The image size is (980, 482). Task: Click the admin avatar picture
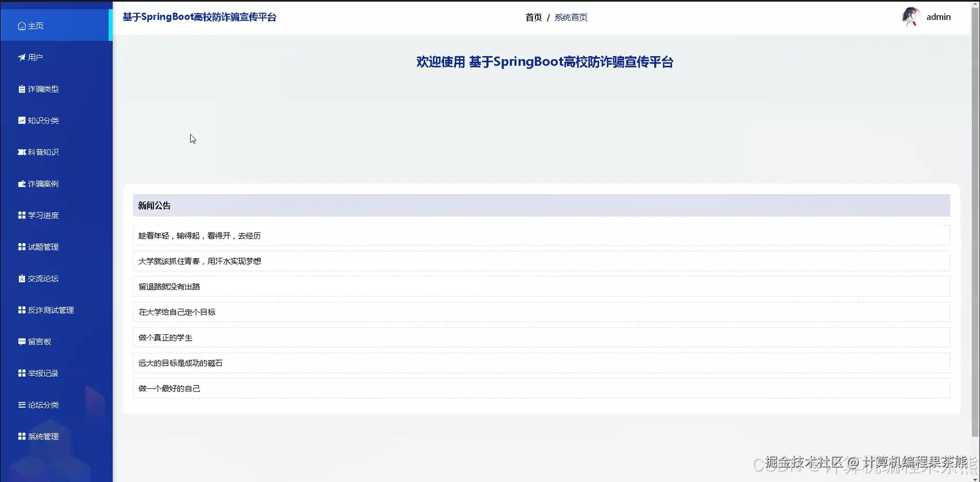pos(911,17)
